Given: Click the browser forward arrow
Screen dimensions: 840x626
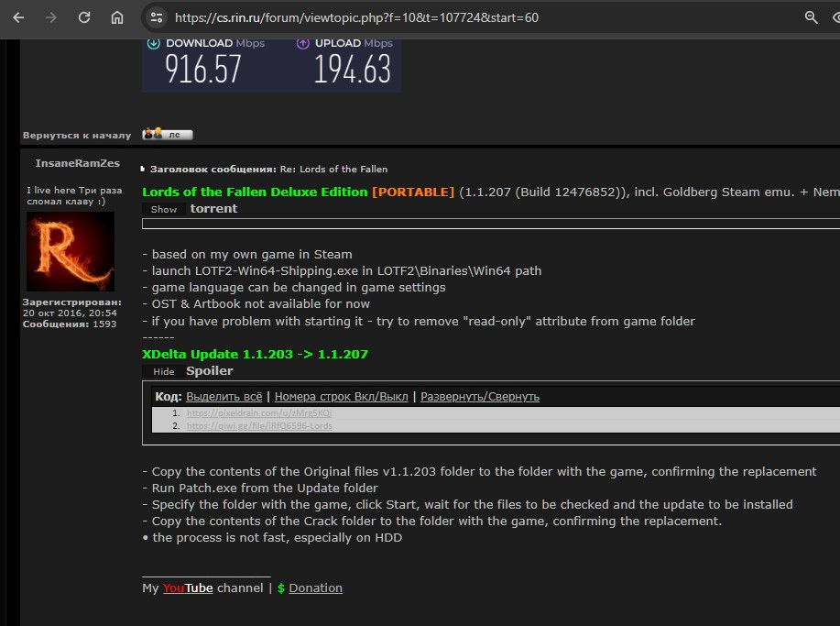Looking at the screenshot, I should tap(51, 17).
